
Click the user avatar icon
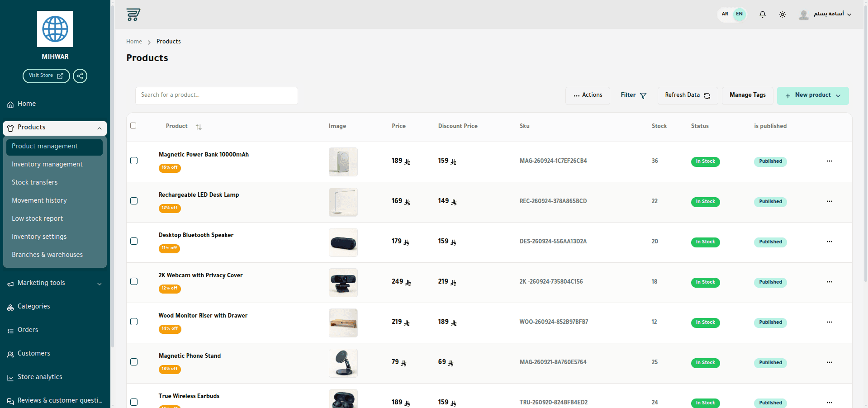(804, 15)
